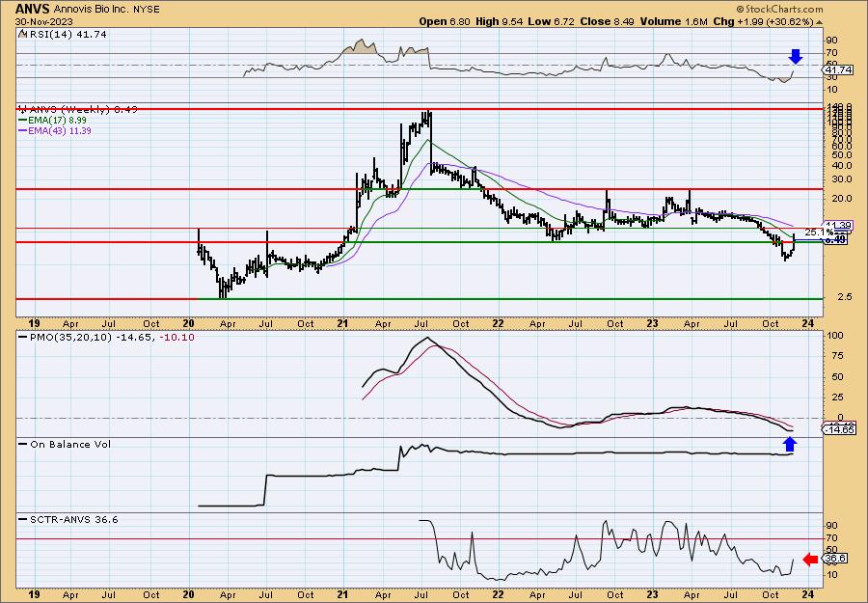Click the purple EMA(43) legend line swatch
The width and height of the screenshot is (868, 603).
(23, 131)
